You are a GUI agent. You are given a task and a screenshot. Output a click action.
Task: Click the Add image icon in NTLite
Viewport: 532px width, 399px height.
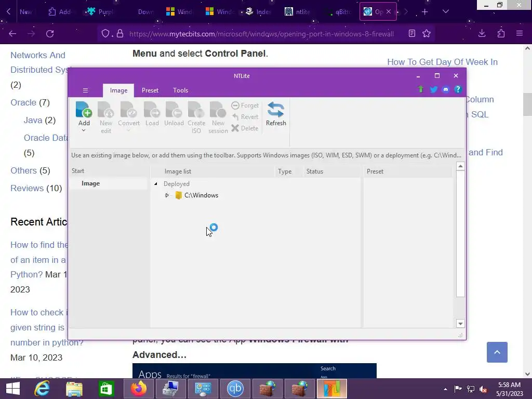[84, 110]
